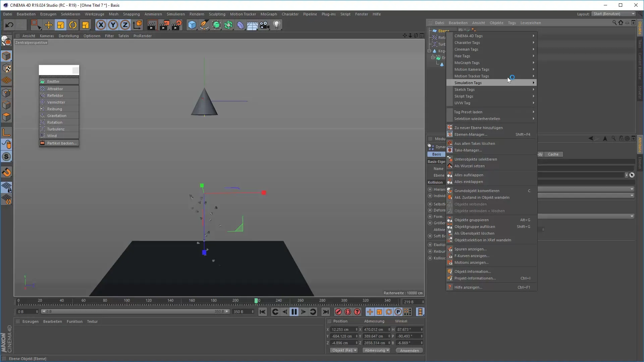Open the MoGraph menu
The width and height of the screenshot is (644, 362).
click(269, 14)
